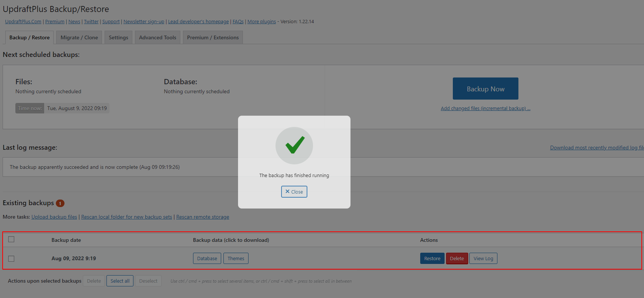Click 'The backup has finished running' message
644x298 pixels.
[x=294, y=175]
